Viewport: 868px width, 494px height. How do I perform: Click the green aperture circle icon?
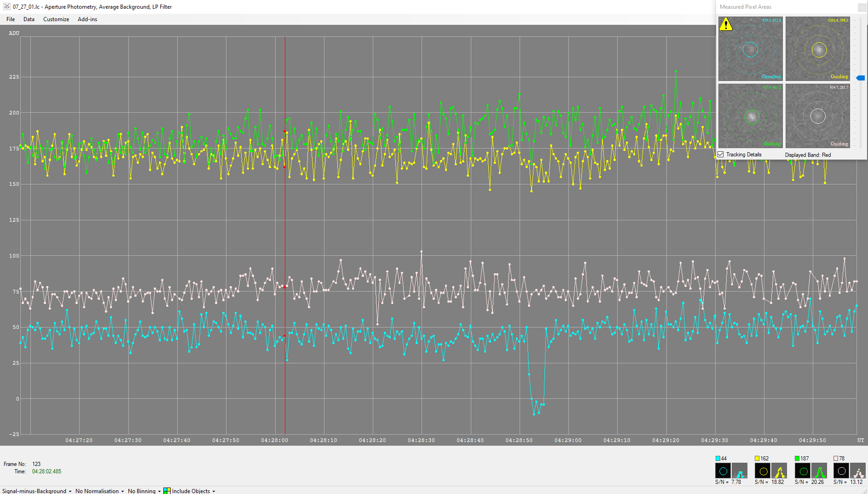coord(803,471)
